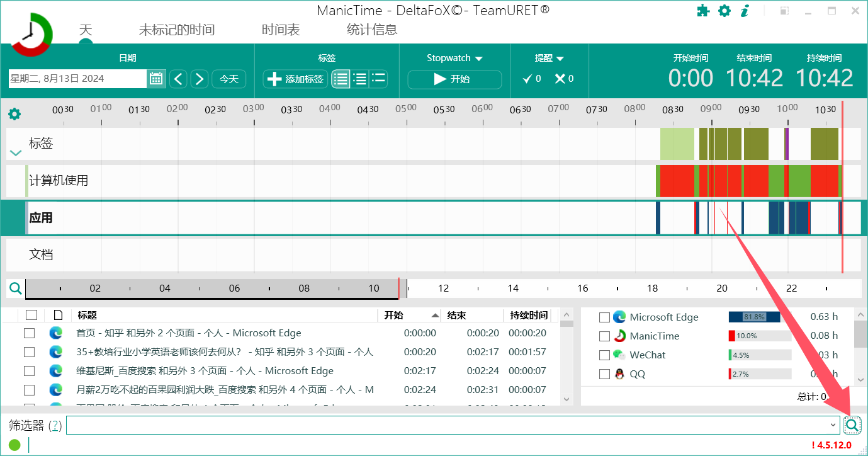Click the timeline zoom magnifier icon

pos(16,288)
